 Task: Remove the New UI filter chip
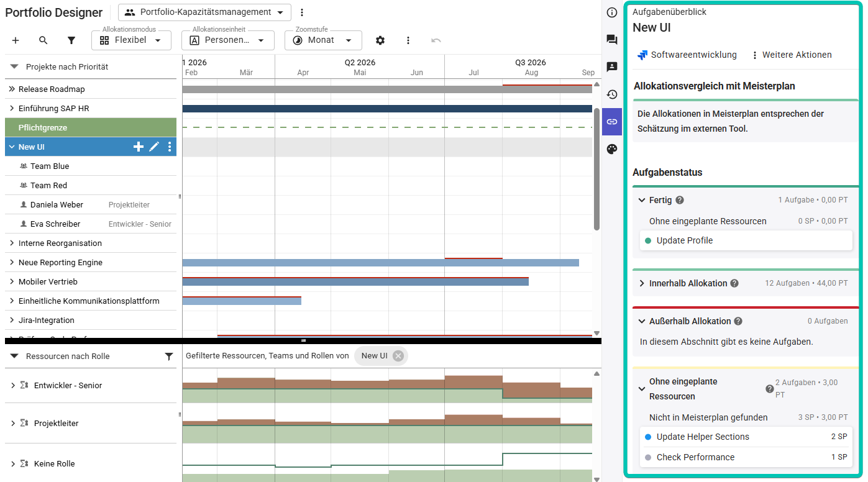(x=398, y=356)
